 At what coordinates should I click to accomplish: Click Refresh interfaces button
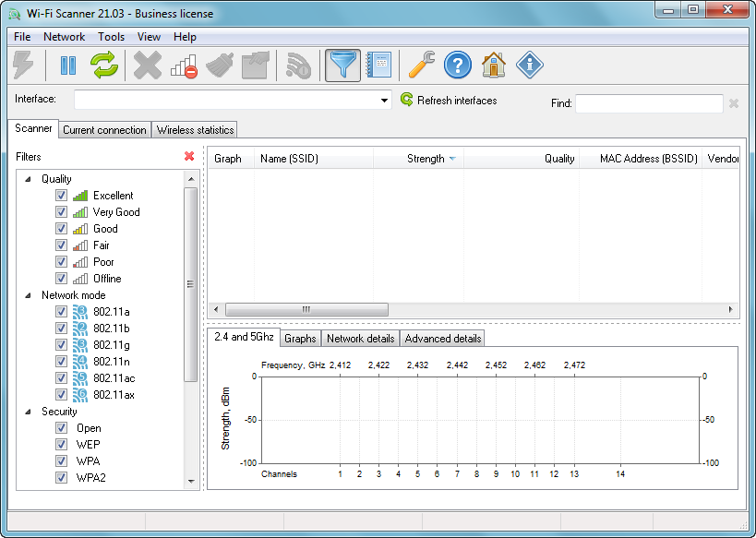(x=449, y=101)
